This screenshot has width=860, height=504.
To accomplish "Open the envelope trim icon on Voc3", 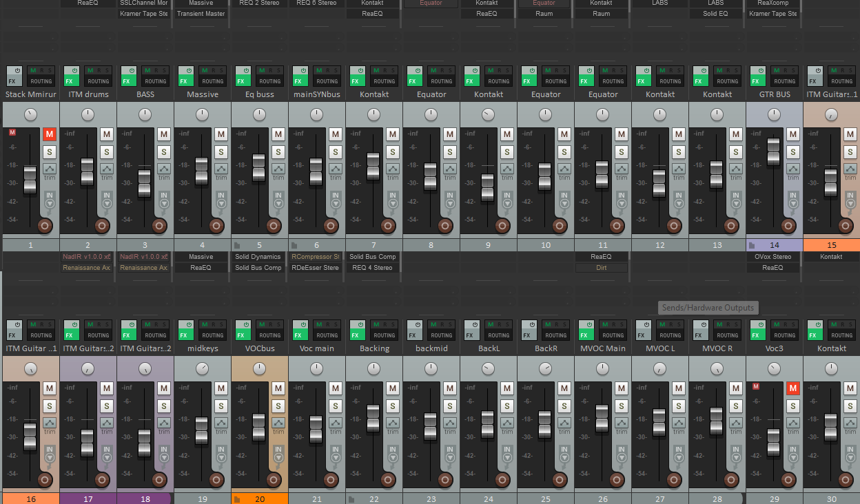I will 792,423.
